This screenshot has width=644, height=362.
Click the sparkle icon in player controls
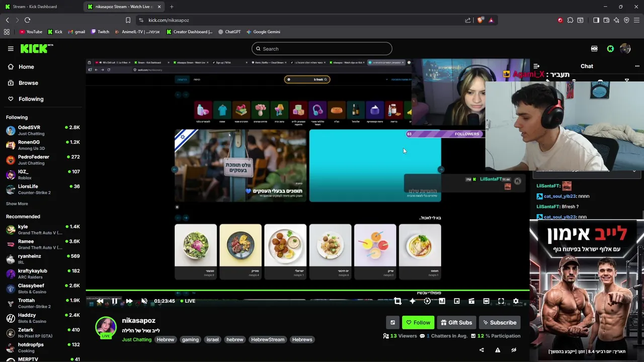click(x=413, y=301)
